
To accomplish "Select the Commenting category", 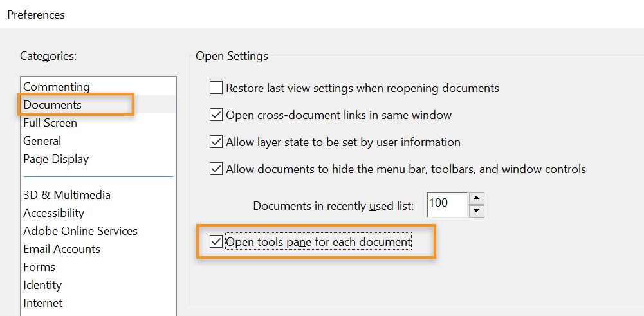I will pos(57,87).
